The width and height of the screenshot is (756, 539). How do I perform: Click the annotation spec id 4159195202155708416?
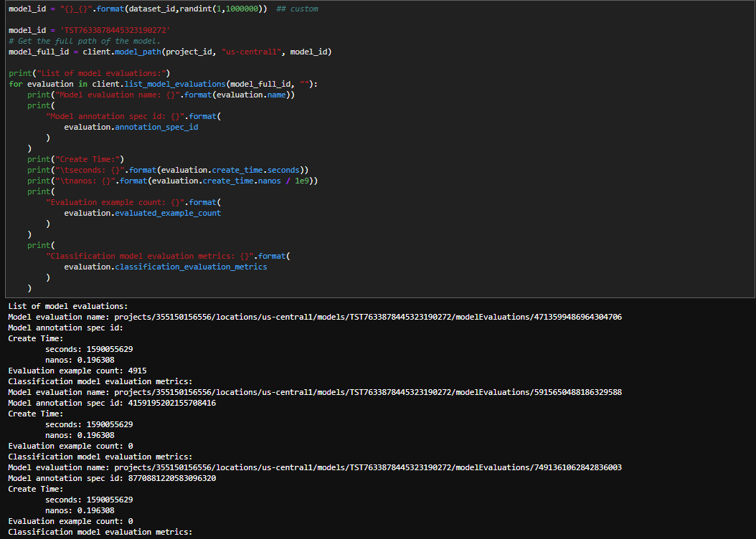tap(171, 403)
